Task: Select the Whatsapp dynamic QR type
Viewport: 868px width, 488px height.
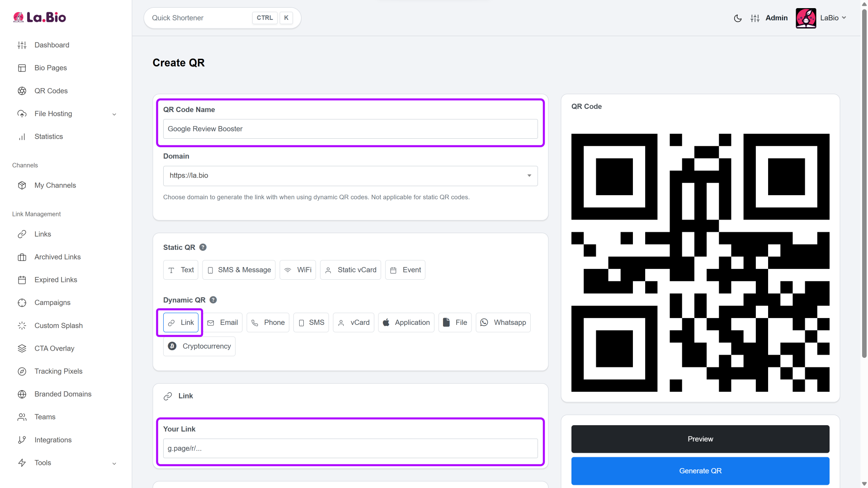Action: (x=503, y=323)
